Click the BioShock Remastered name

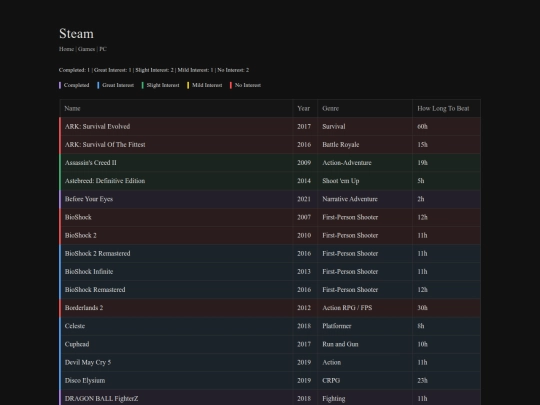95,290
